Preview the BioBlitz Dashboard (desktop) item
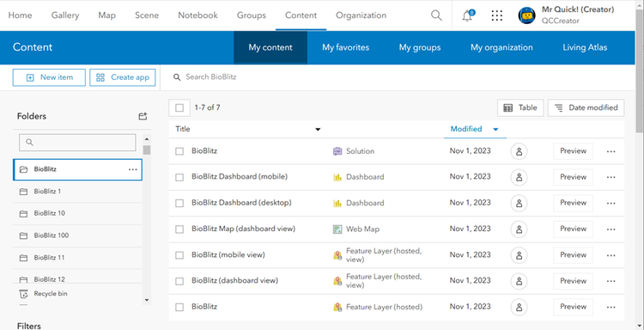 [573, 203]
